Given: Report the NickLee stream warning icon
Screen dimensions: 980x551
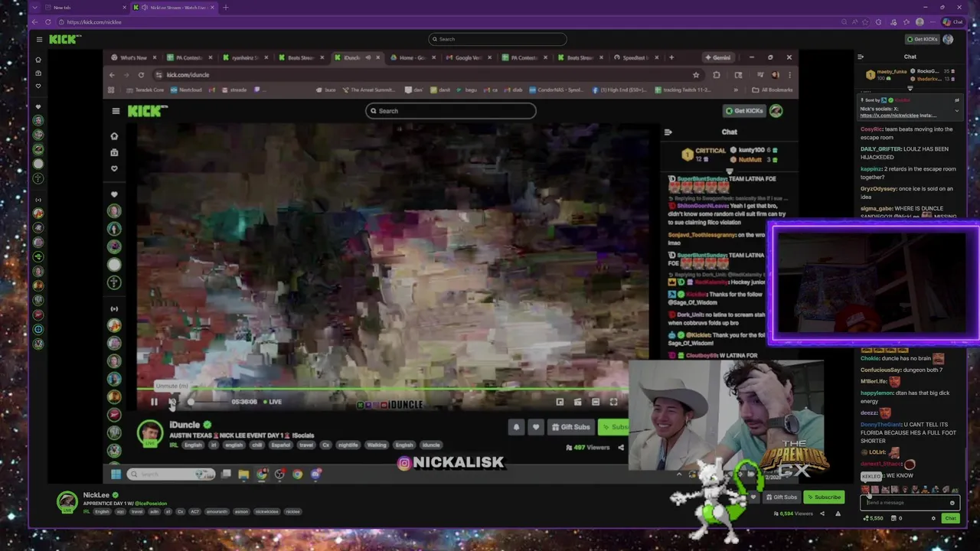Looking at the screenshot, I should 838,514.
